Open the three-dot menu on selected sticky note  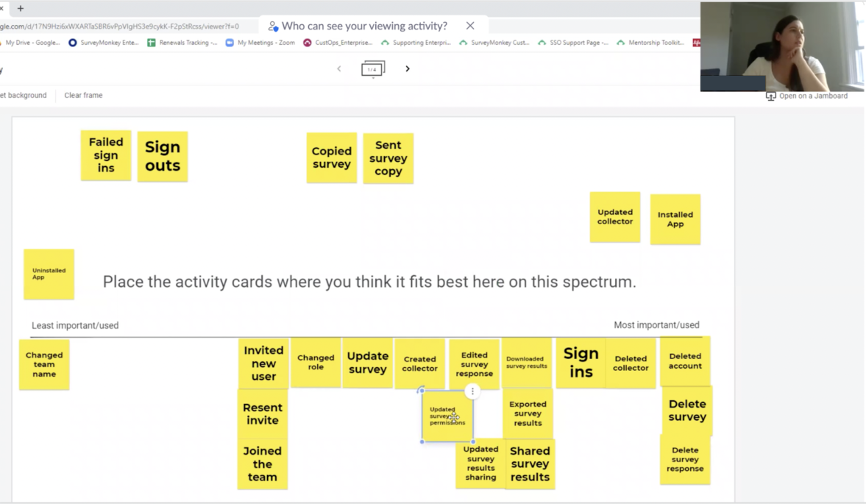pos(472,391)
